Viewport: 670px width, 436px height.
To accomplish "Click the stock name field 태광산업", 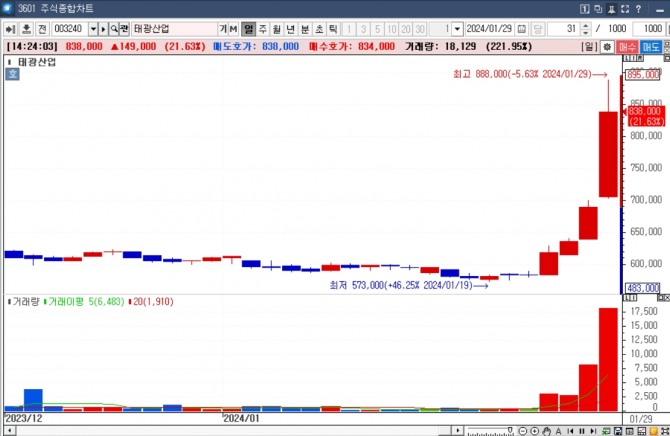I will tap(174, 29).
